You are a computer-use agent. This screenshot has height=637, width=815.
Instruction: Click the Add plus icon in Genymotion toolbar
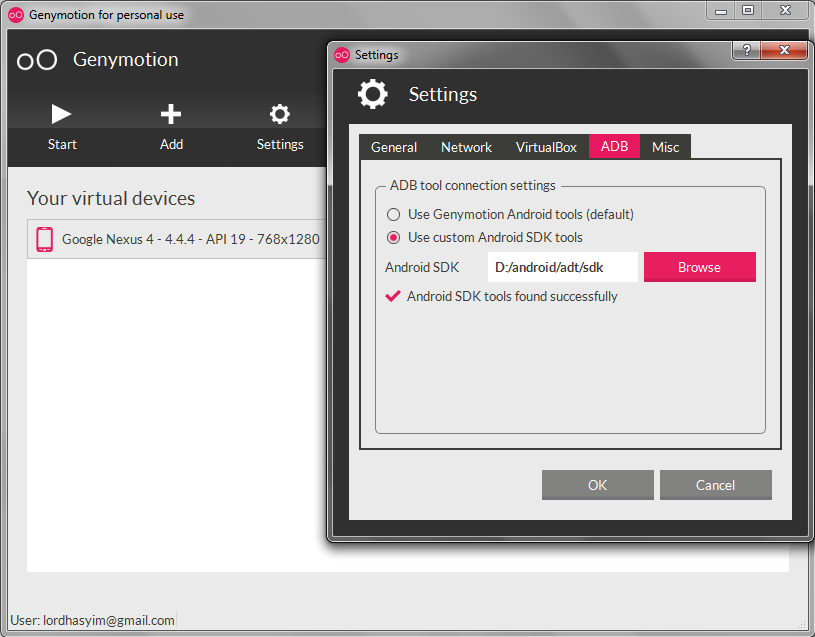(170, 114)
